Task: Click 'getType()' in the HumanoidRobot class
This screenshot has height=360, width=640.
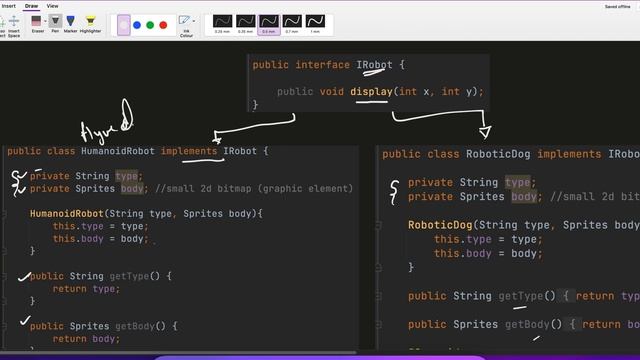Action: [134, 276]
